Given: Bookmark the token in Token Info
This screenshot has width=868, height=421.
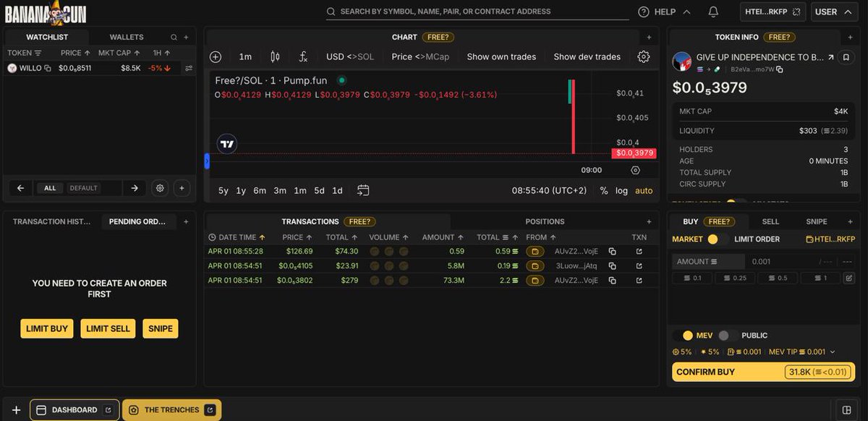Looking at the screenshot, I should [x=845, y=57].
